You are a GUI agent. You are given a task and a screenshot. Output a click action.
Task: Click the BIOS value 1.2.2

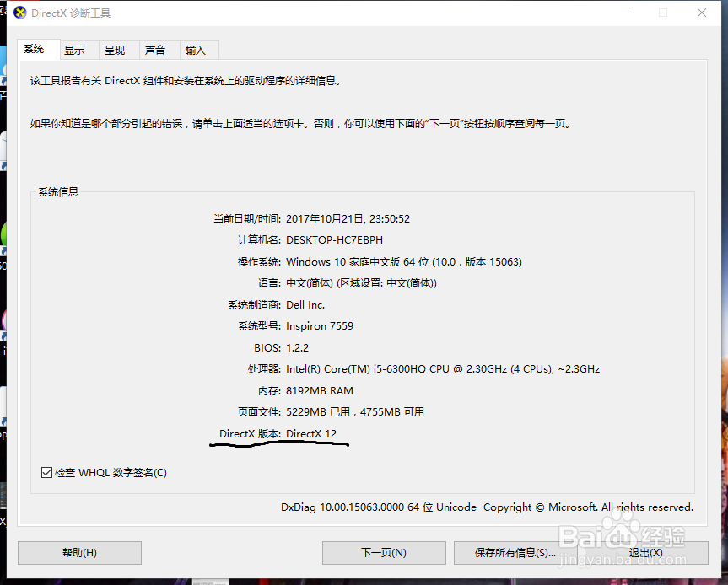click(x=297, y=347)
